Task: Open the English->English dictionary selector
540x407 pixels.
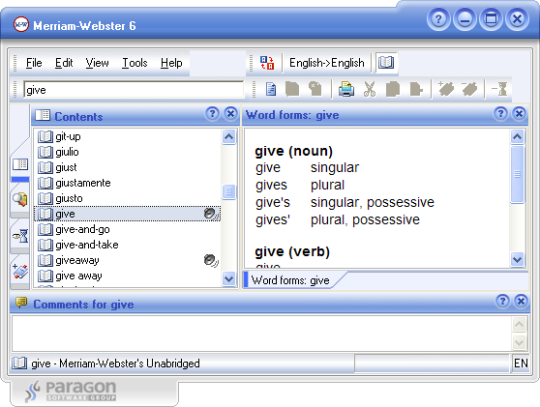Action: (326, 63)
